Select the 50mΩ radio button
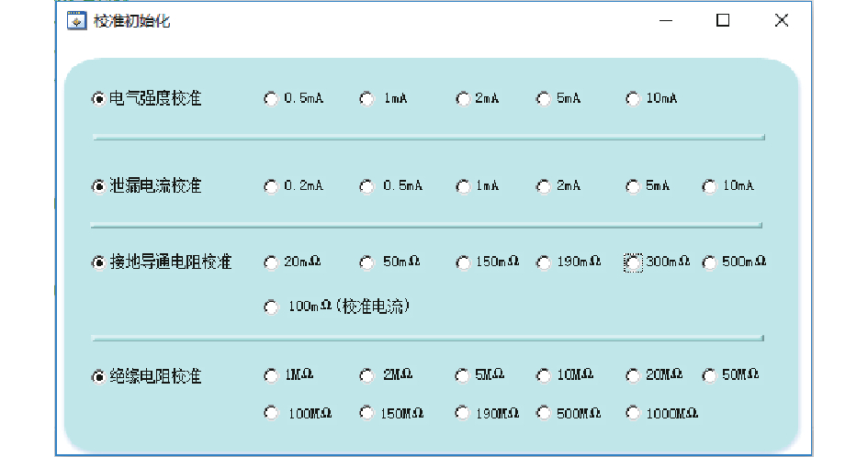868x457 pixels. click(x=366, y=262)
